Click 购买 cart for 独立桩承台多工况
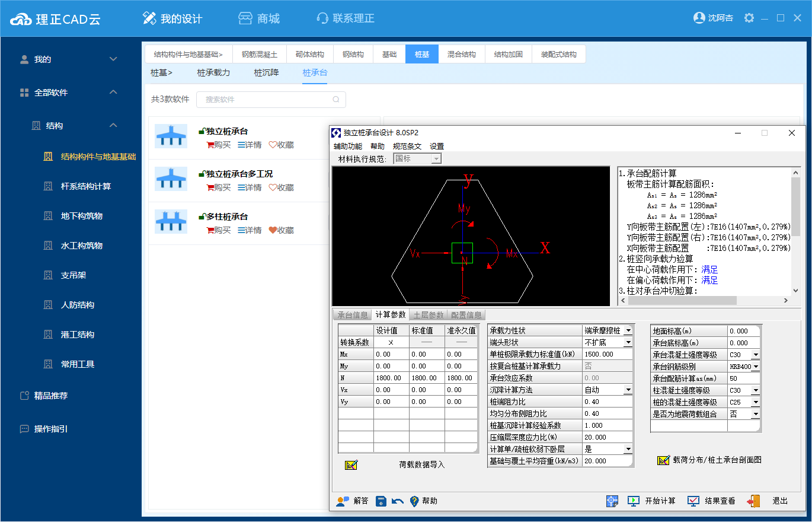 click(x=218, y=187)
